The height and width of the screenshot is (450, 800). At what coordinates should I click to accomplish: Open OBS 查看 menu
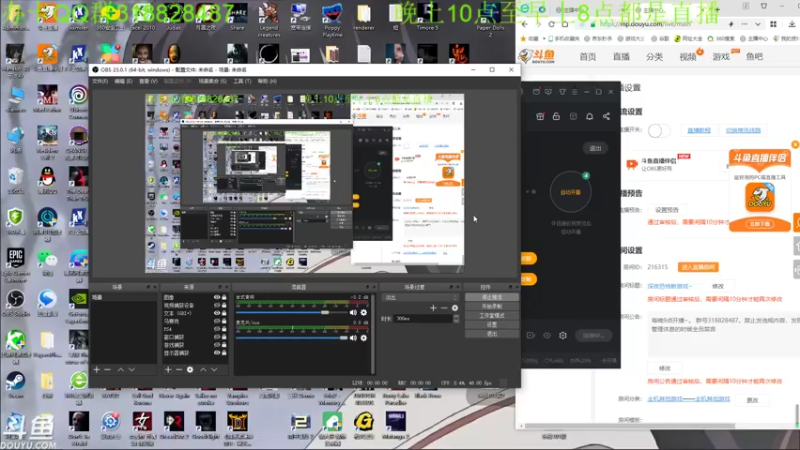click(148, 81)
